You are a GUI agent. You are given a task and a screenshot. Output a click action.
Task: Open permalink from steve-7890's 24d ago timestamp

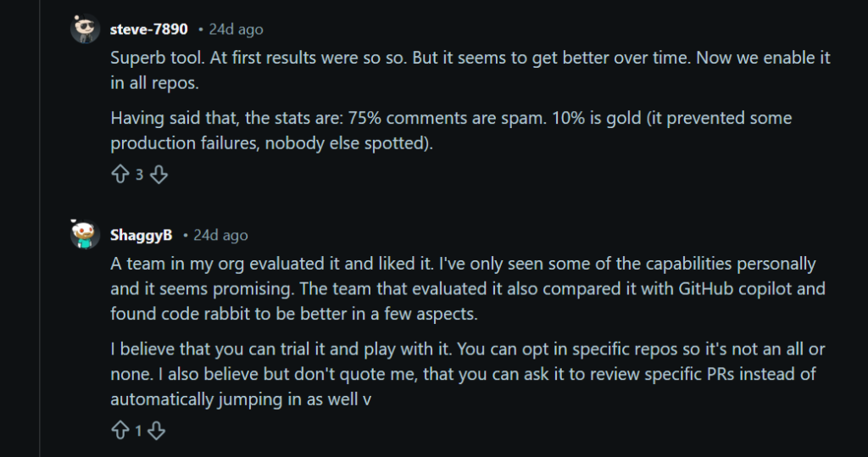236,30
